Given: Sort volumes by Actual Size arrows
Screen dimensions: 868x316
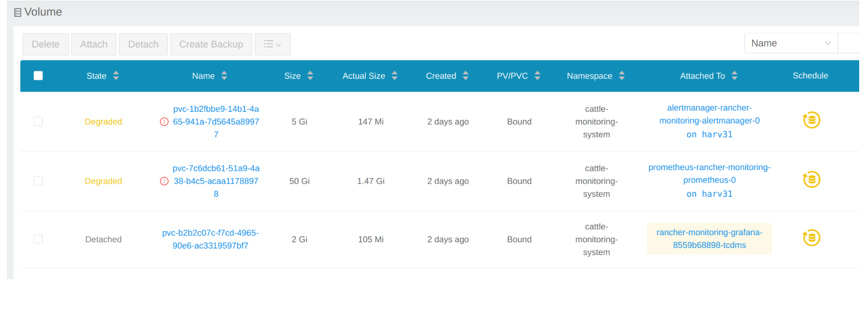Looking at the screenshot, I should click(x=395, y=76).
